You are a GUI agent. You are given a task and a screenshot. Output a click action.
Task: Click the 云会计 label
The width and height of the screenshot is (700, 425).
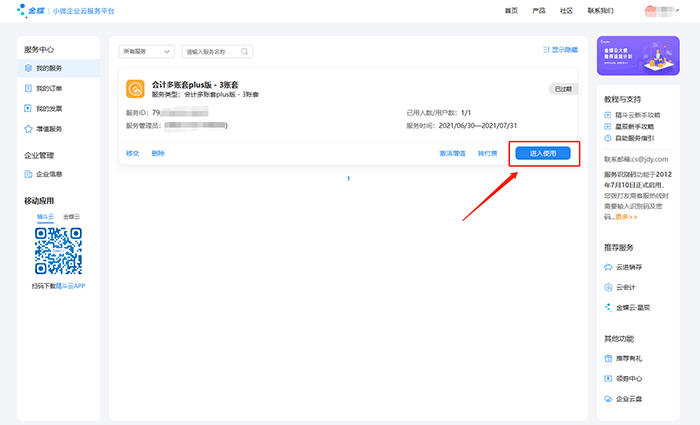click(625, 287)
